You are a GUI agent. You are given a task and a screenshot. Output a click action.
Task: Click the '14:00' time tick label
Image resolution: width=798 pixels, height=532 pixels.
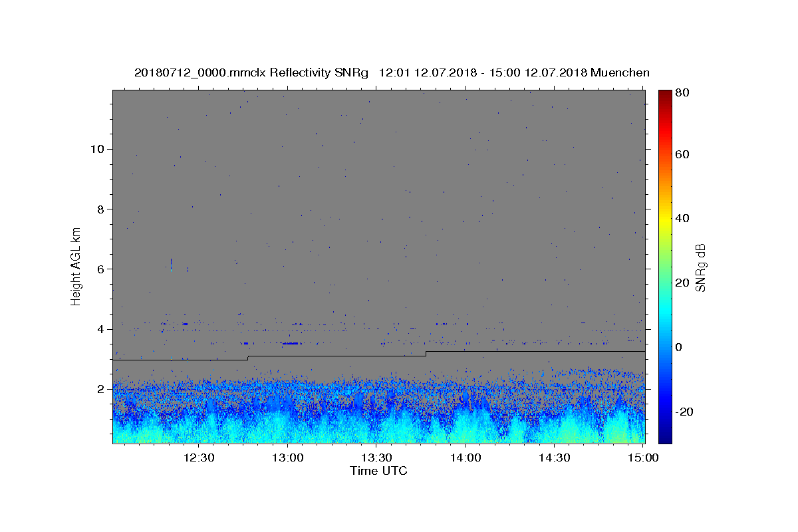pyautogui.click(x=465, y=458)
